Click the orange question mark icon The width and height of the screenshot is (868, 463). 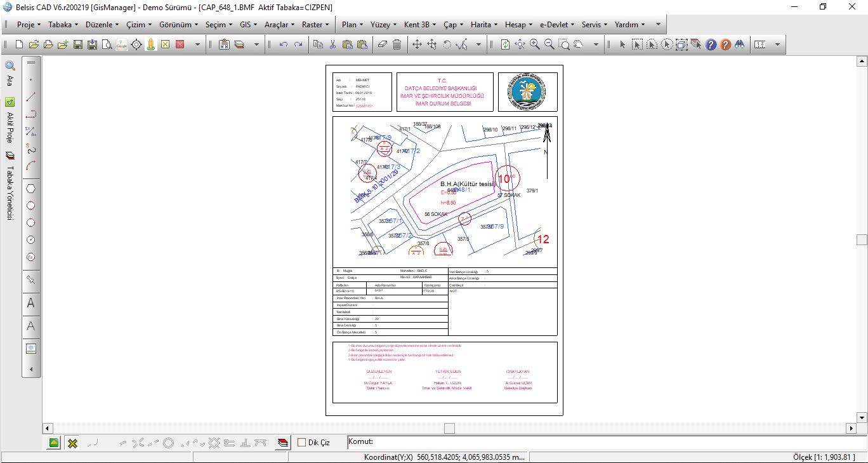tap(725, 44)
